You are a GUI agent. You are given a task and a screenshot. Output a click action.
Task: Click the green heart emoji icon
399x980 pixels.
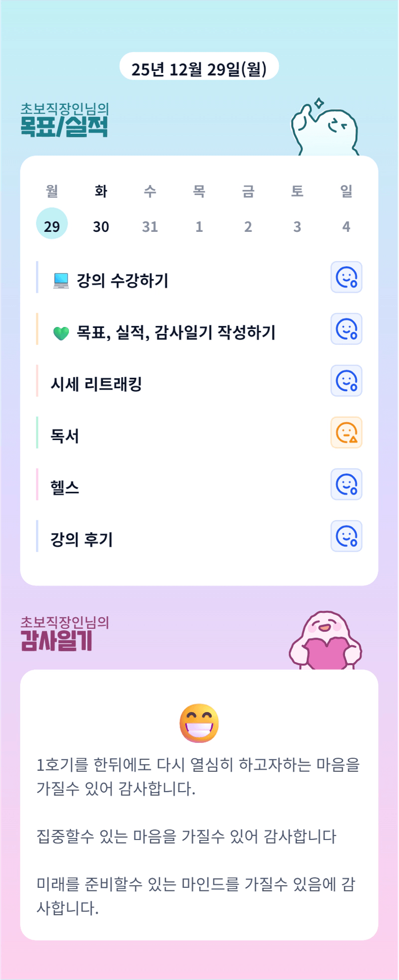(61, 333)
